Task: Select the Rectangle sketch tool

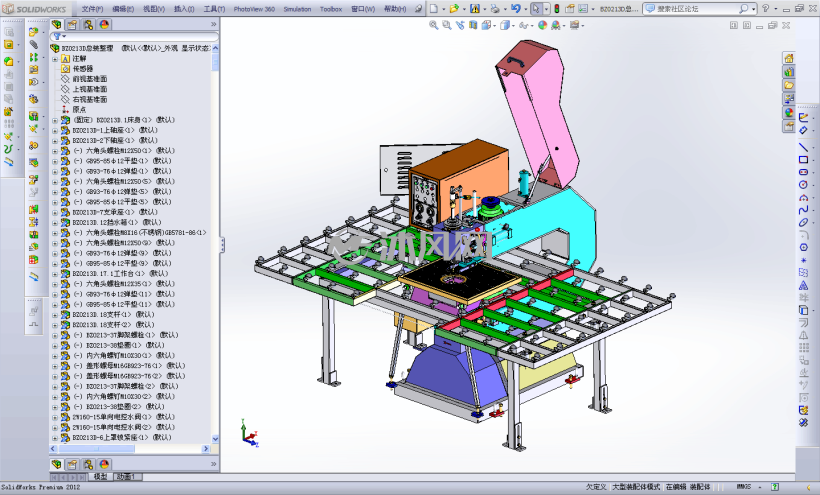Action: 803,160
